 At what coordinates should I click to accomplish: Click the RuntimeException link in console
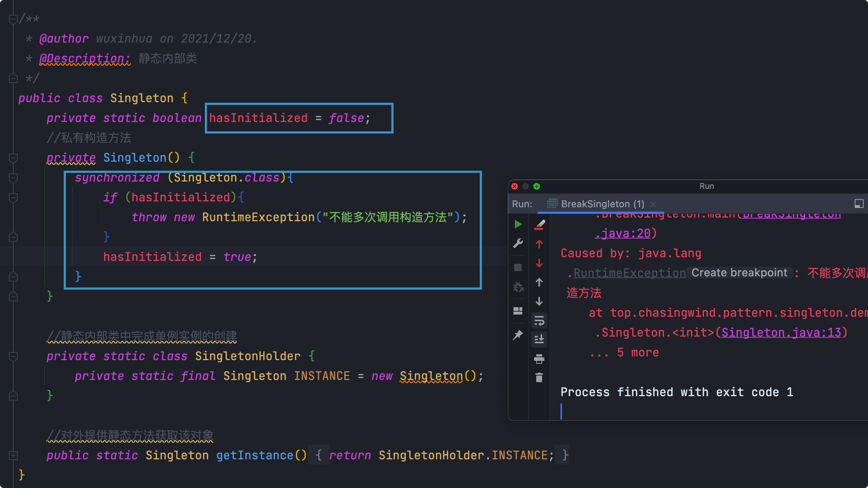(630, 273)
